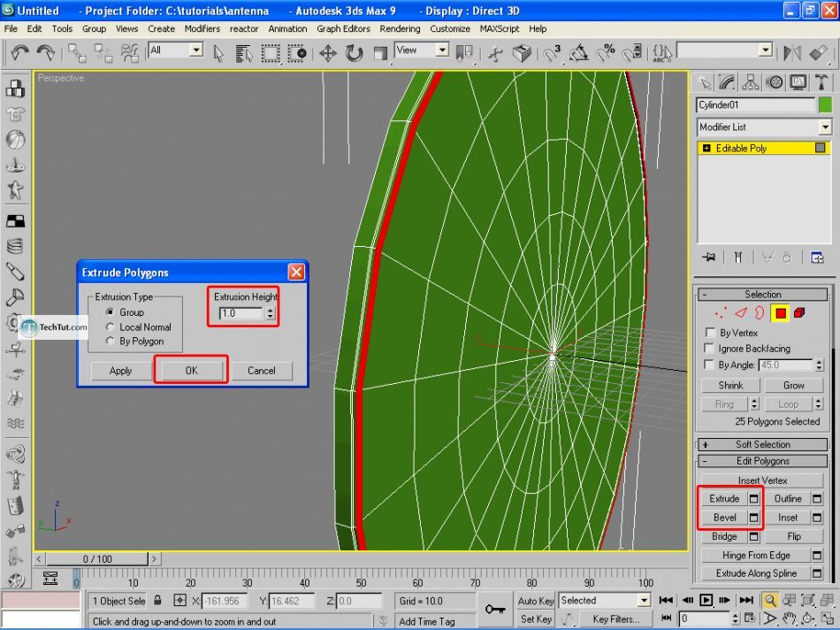Screen dimensions: 840x630
Task: Click the Play Animation button
Action: [706, 600]
